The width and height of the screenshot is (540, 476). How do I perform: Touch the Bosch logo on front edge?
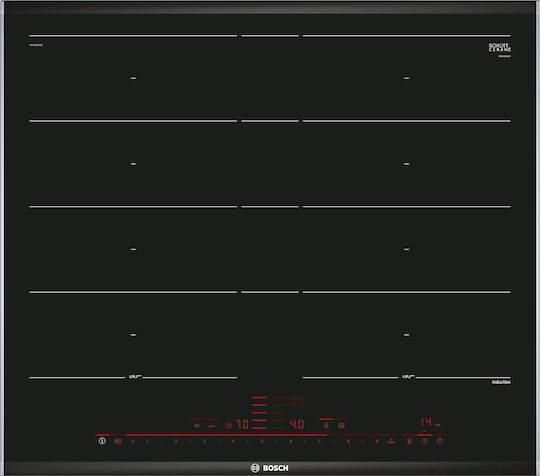tap(270, 468)
